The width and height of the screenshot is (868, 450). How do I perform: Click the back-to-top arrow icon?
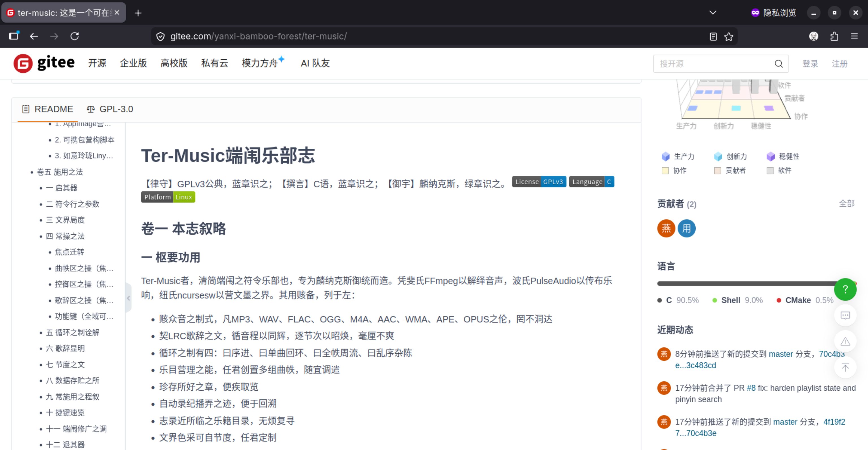tap(845, 367)
